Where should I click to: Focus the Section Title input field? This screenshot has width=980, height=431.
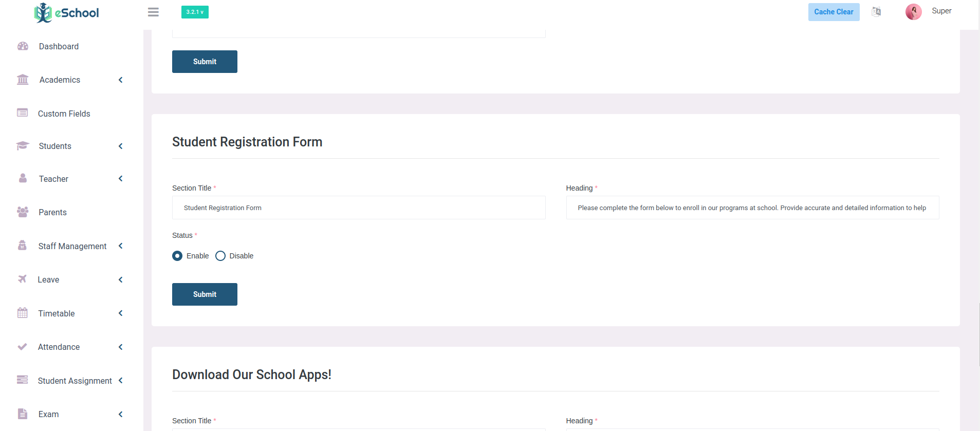(x=359, y=208)
